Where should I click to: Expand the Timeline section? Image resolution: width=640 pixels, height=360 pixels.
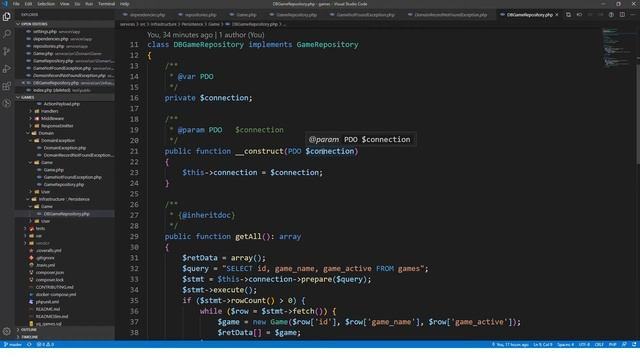pos(18,337)
